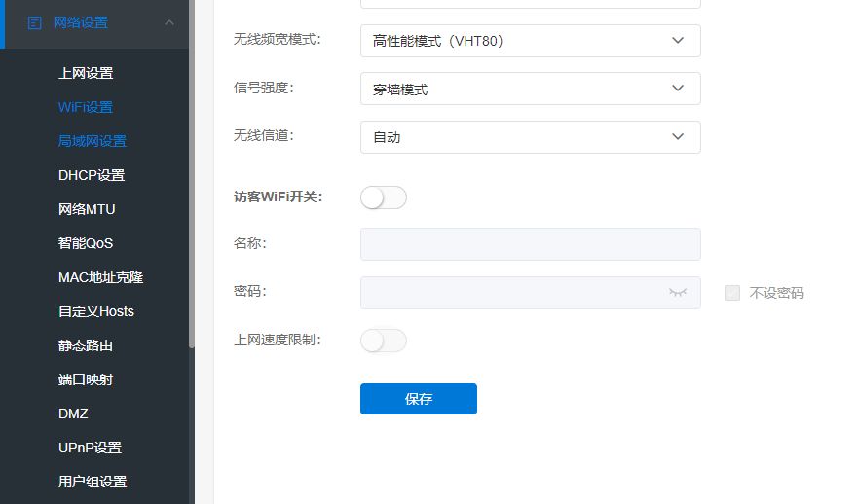857x504 pixels.
Task: Select WiFi设置 in the sidebar
Action: [x=86, y=107]
